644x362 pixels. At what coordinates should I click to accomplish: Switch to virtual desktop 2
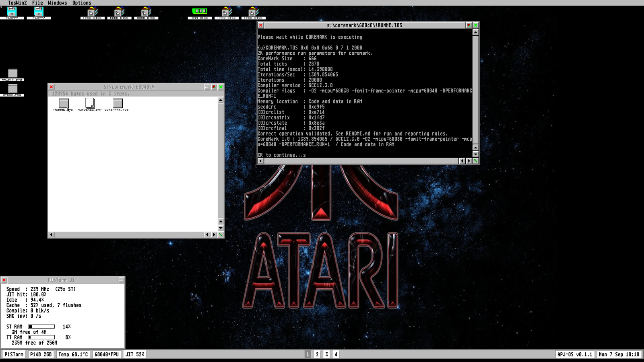(317, 354)
